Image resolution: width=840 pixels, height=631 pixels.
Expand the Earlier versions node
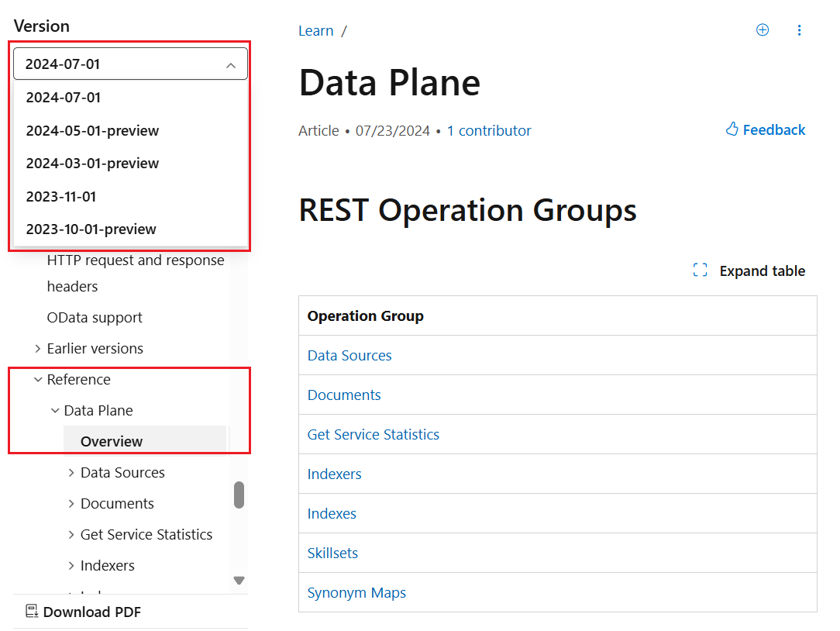pyautogui.click(x=37, y=349)
